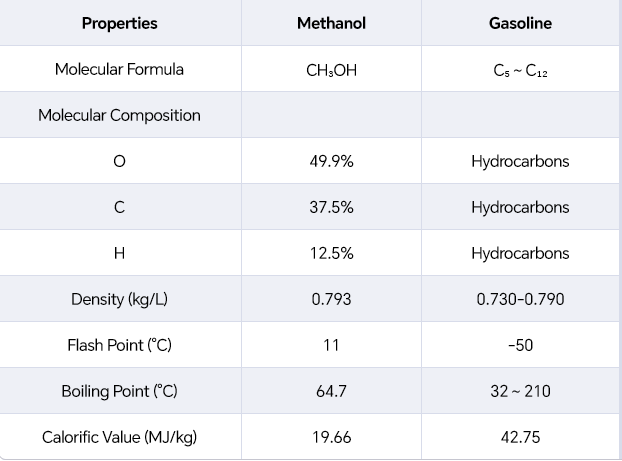Screen dimensions: 622x461
Task: Select the Density (kg/L) row label
Action: pos(119,300)
